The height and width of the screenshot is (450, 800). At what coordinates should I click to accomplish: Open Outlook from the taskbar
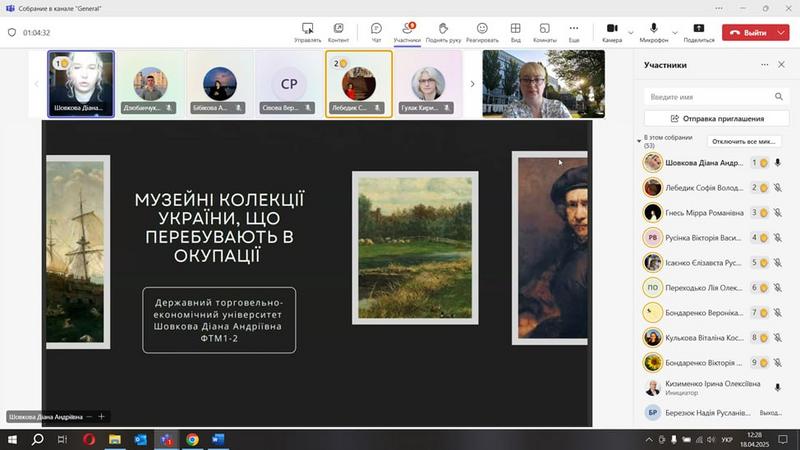coord(141,439)
